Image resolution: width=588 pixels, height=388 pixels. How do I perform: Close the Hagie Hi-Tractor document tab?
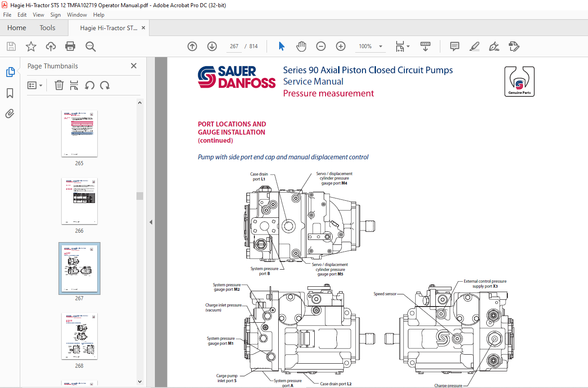[x=143, y=28]
